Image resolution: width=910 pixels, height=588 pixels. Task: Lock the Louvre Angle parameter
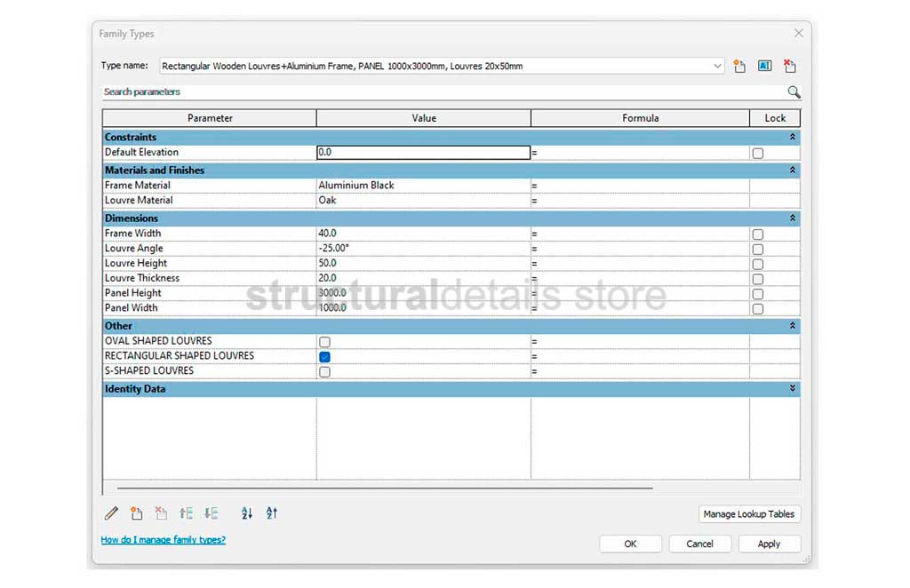point(758,250)
